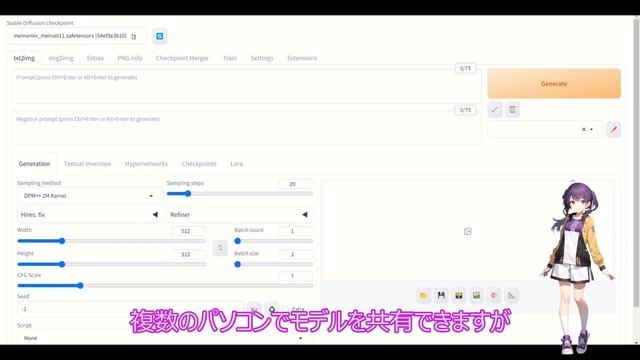Adjust the Width slider

111,241
